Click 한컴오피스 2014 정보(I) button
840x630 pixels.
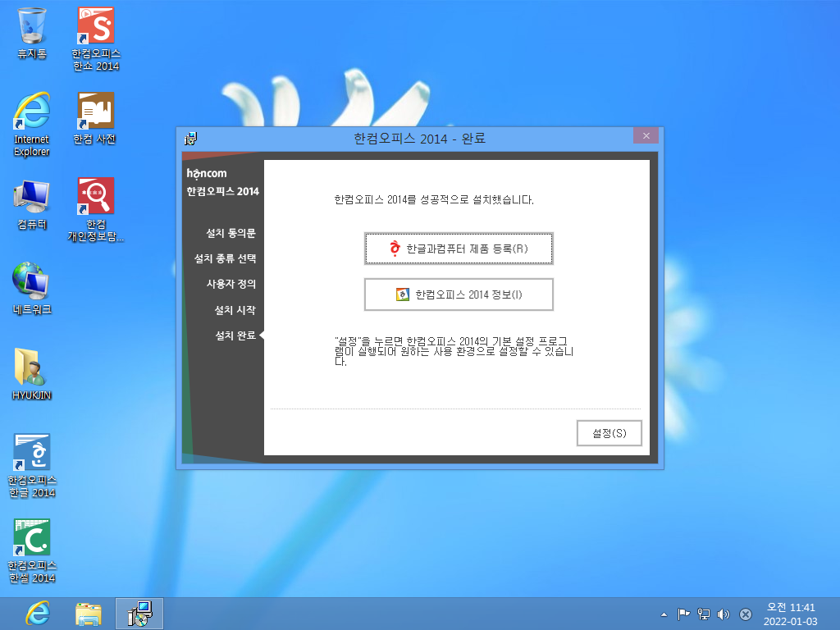459,294
